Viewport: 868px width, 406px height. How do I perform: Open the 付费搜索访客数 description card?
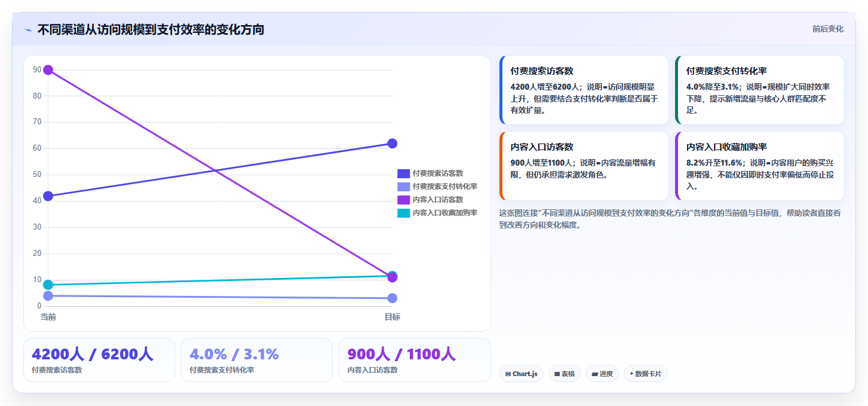pos(584,90)
